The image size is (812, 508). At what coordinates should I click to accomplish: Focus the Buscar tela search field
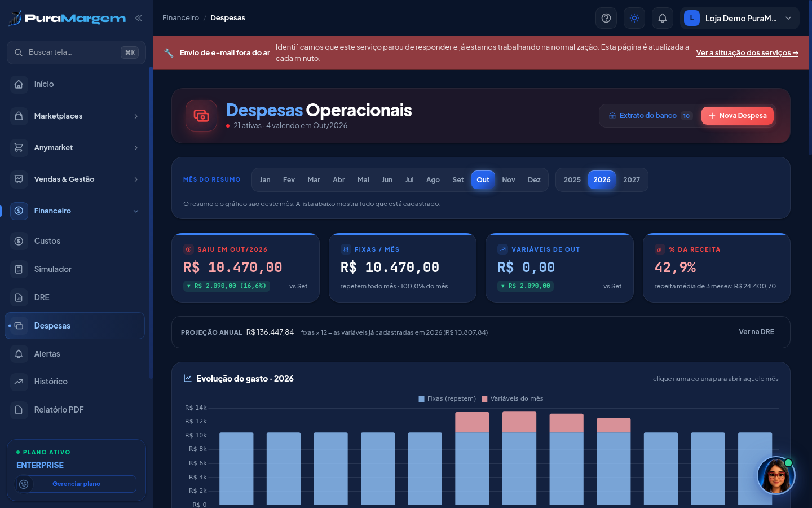point(76,52)
